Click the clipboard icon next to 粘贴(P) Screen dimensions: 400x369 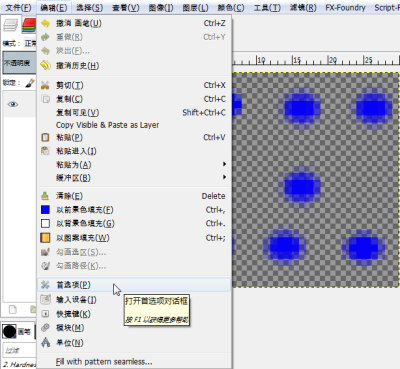click(x=45, y=137)
